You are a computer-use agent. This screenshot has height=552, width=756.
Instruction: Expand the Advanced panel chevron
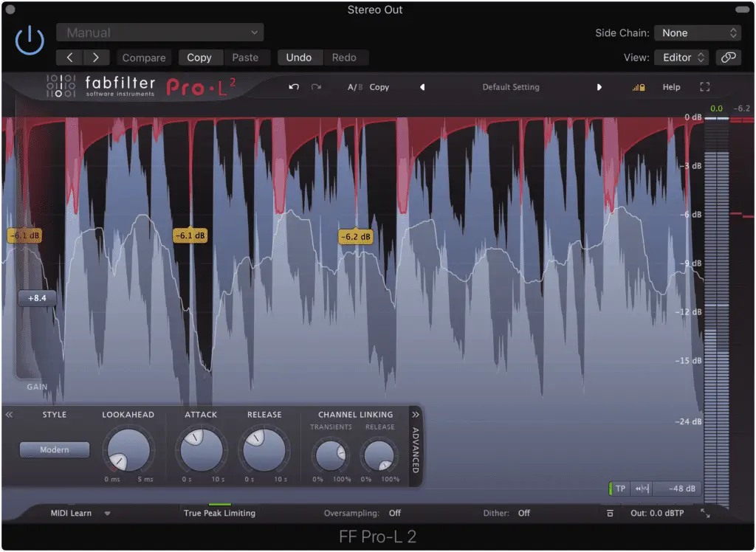click(415, 415)
